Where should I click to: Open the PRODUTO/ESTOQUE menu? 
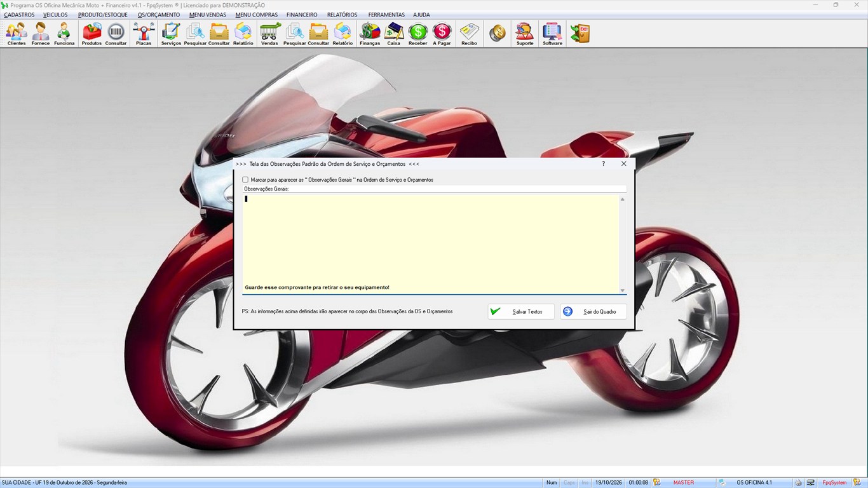tap(103, 15)
